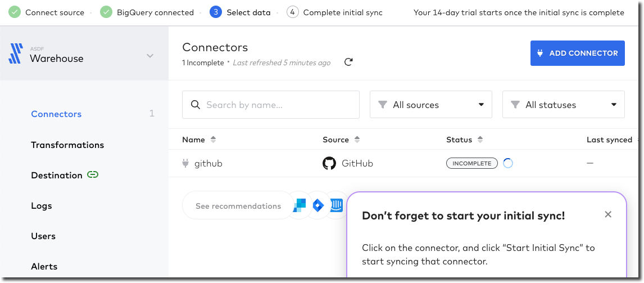Click See recommendations button
644x283 pixels.
(238, 206)
